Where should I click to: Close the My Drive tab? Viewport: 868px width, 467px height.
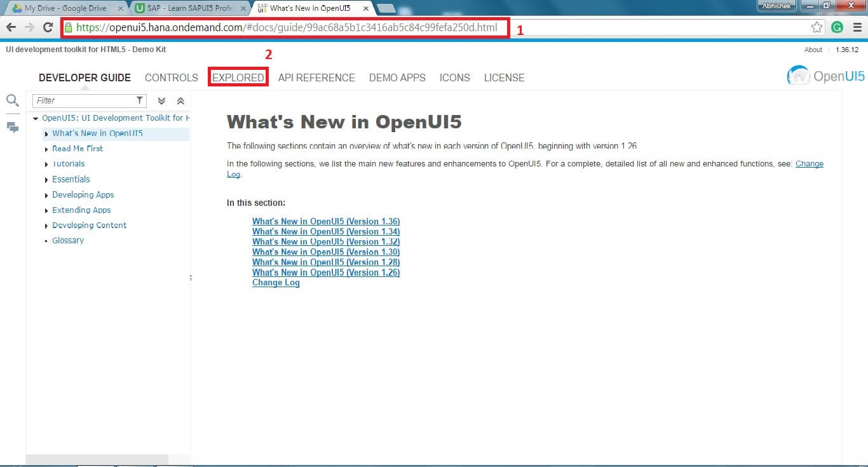click(121, 9)
